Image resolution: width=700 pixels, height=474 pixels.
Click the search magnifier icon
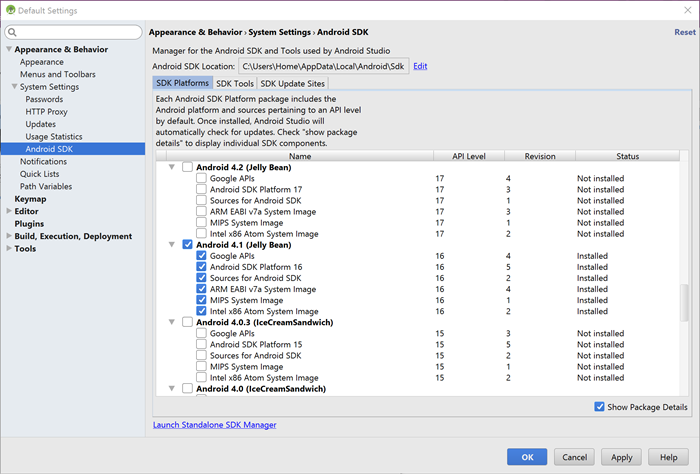[12, 32]
